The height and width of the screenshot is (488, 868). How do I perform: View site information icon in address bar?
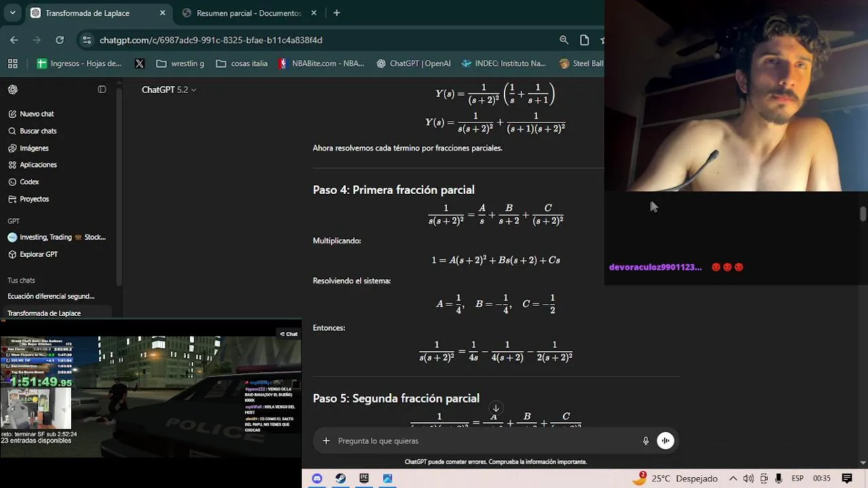coord(86,40)
